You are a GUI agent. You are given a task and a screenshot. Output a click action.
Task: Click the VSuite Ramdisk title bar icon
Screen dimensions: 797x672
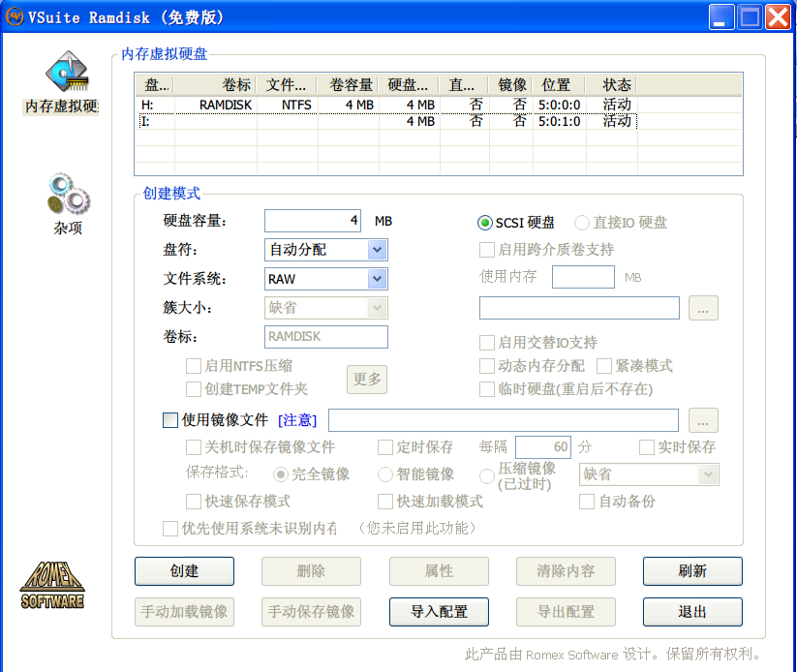coord(15,16)
